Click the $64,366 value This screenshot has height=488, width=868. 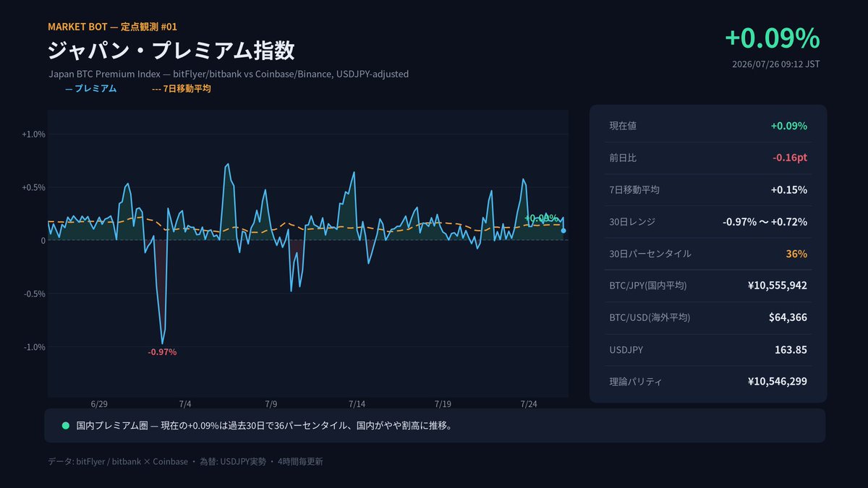pos(788,317)
